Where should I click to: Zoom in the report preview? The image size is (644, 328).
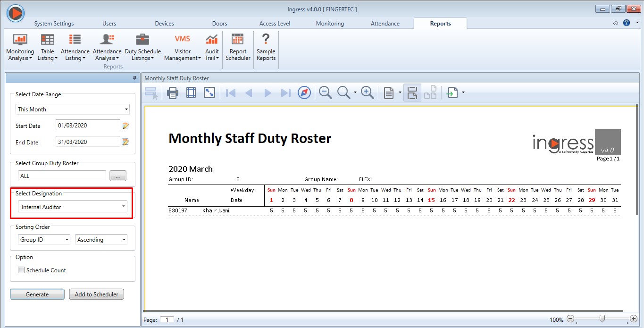[368, 93]
